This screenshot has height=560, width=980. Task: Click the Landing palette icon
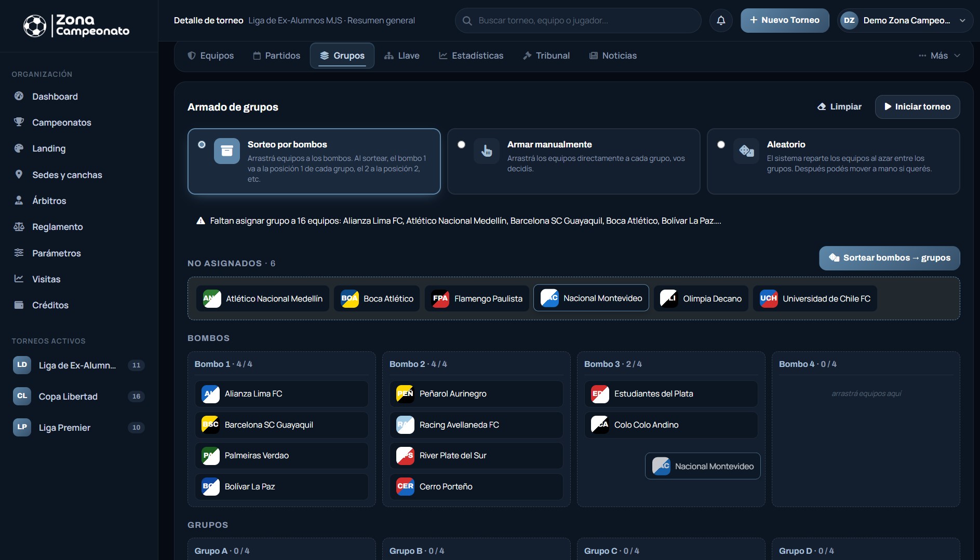click(x=19, y=148)
